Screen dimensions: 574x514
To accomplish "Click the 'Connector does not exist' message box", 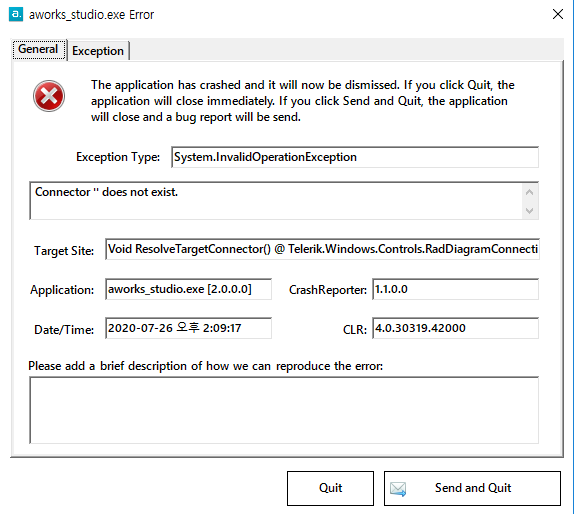I will click(x=284, y=201).
